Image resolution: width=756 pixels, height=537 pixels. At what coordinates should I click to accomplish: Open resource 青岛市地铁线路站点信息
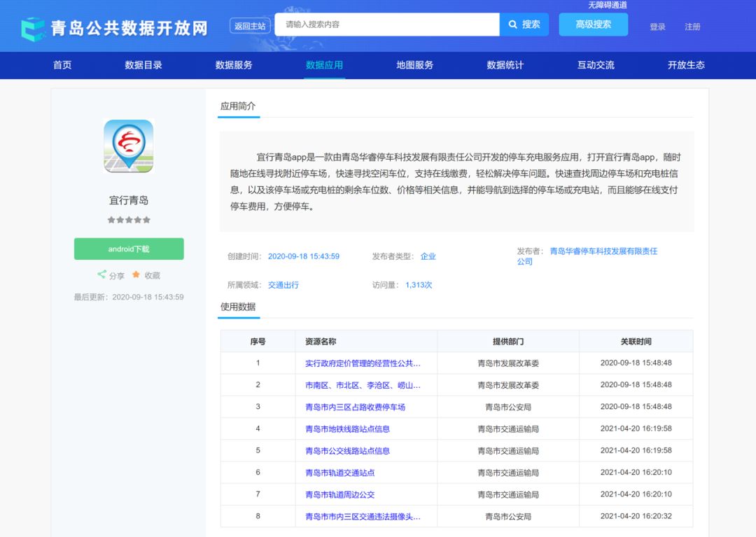click(x=348, y=429)
